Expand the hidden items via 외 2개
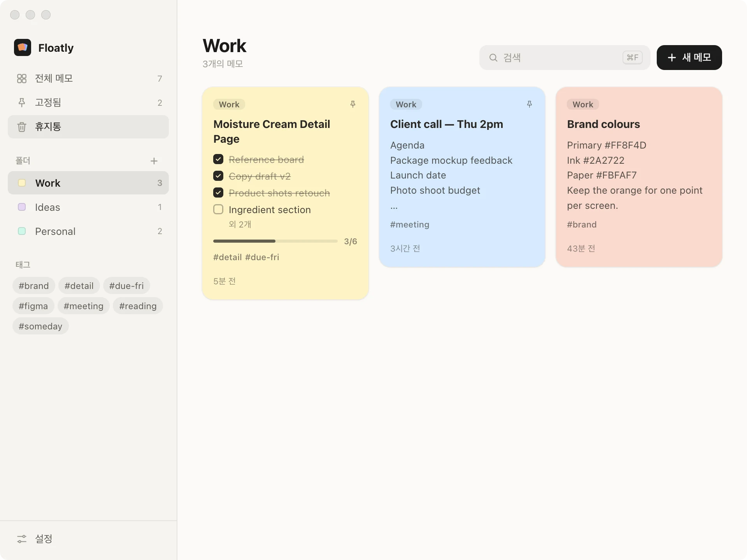Image resolution: width=747 pixels, height=560 pixels. [x=240, y=224]
